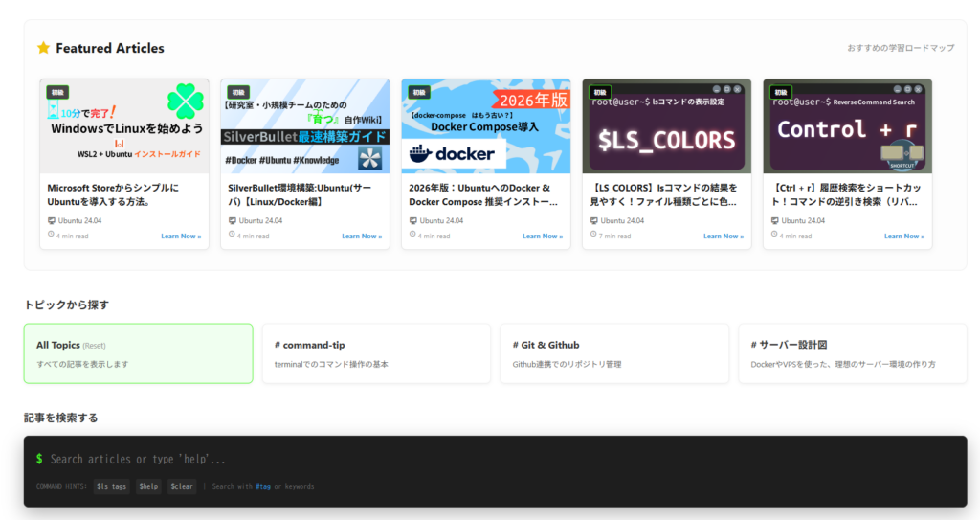Click the 初級 badge on the WSL2 card
980x520 pixels.
coord(57,92)
